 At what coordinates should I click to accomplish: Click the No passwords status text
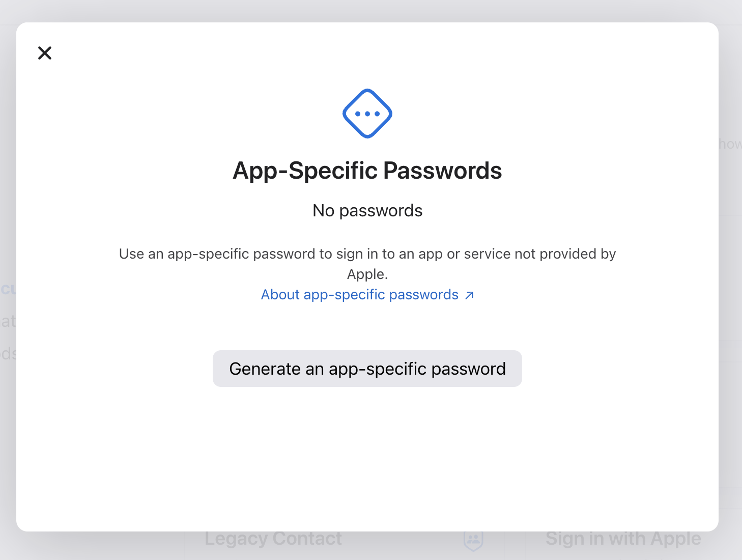(x=367, y=211)
